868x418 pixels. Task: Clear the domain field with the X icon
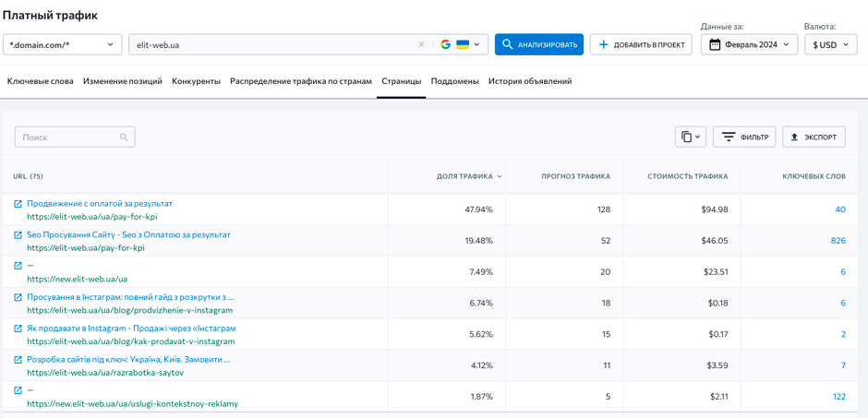click(x=421, y=45)
